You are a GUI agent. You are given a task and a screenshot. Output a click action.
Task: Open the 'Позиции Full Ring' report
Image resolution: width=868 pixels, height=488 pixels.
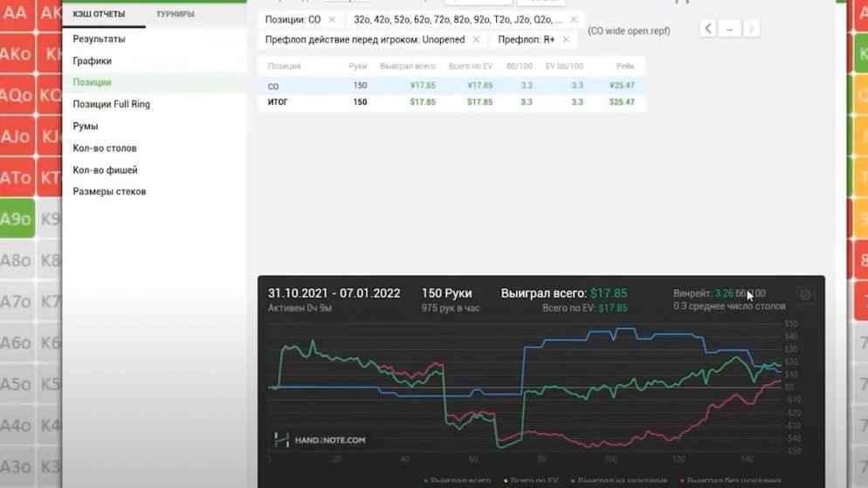click(111, 105)
